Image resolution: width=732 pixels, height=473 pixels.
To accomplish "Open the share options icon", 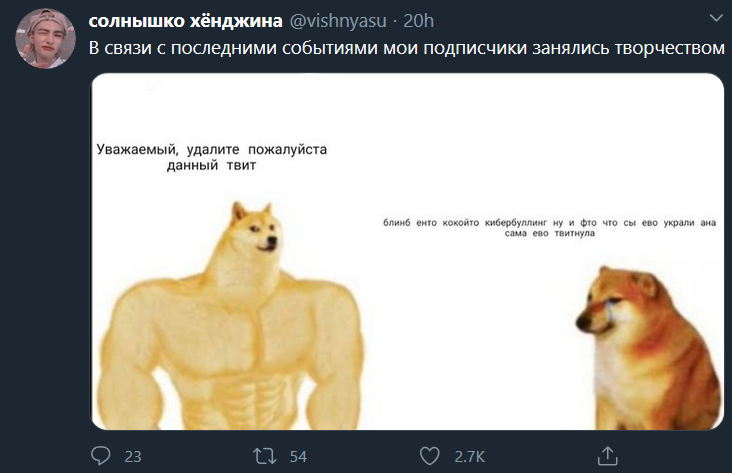I will point(608,456).
